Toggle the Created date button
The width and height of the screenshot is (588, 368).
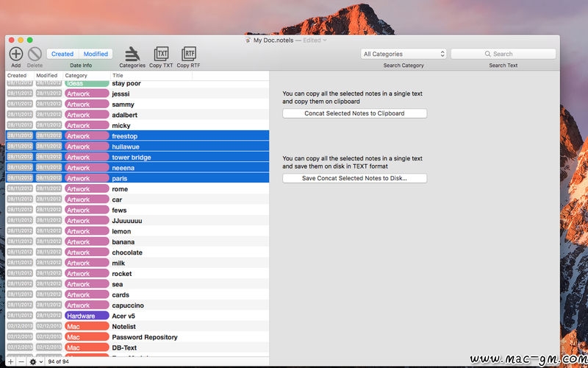tap(62, 54)
